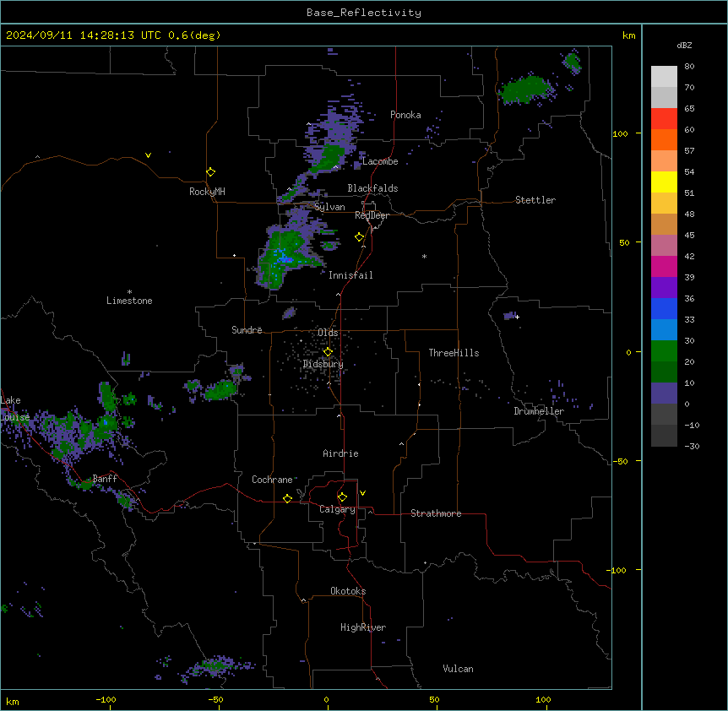Click the yellow V marker northeast of Calgary
Viewport: 728px width, 711px height.
pos(362,493)
